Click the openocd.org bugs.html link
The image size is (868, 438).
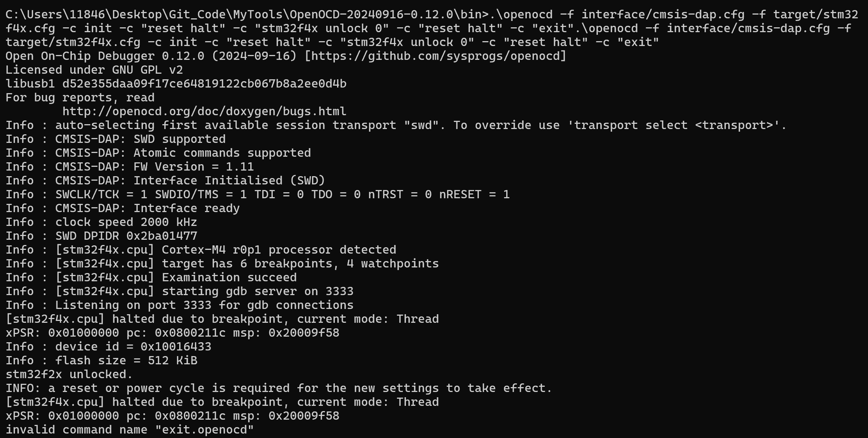204,111
